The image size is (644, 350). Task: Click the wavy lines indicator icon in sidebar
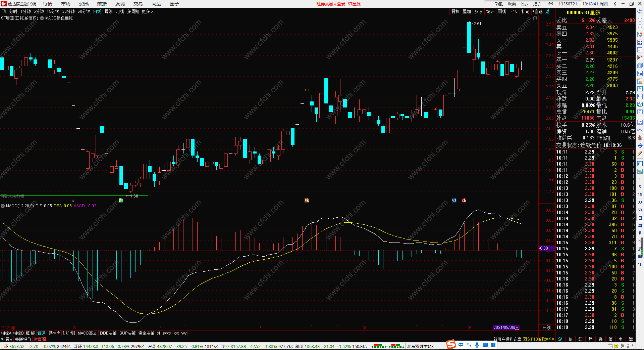640,122
